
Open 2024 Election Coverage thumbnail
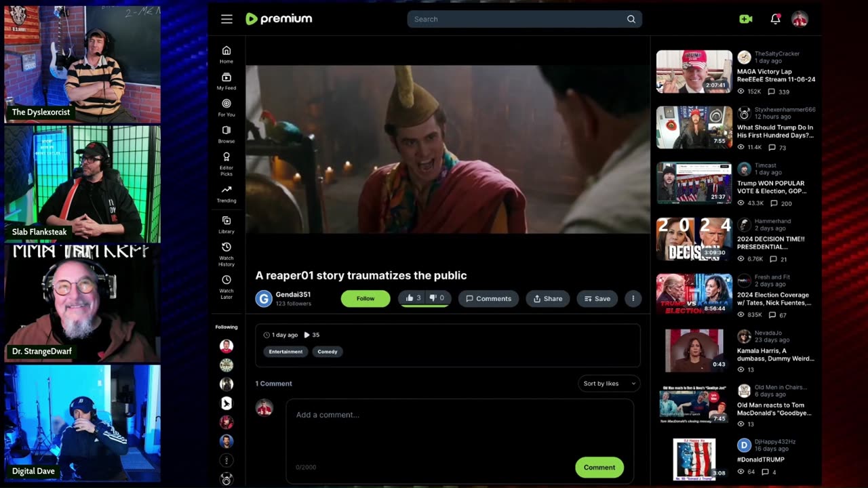[x=694, y=295]
